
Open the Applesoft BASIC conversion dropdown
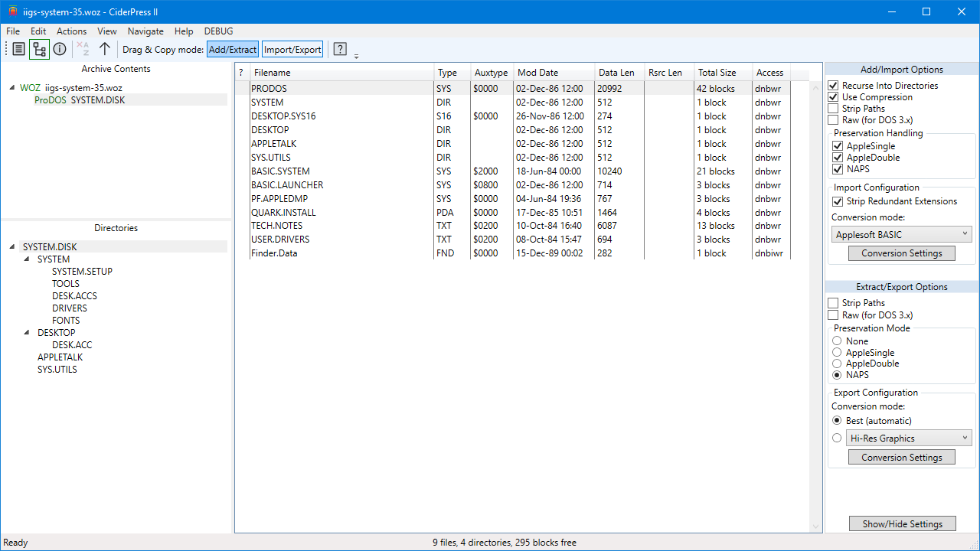(902, 235)
